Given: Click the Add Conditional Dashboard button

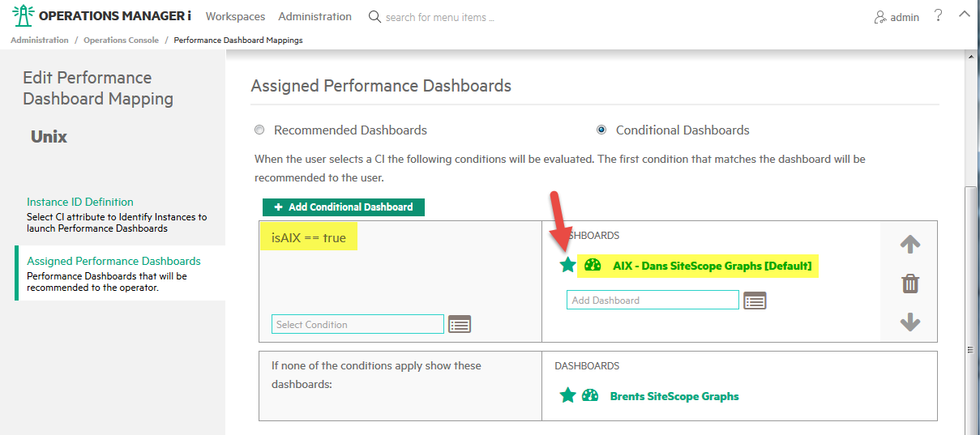Looking at the screenshot, I should point(344,207).
